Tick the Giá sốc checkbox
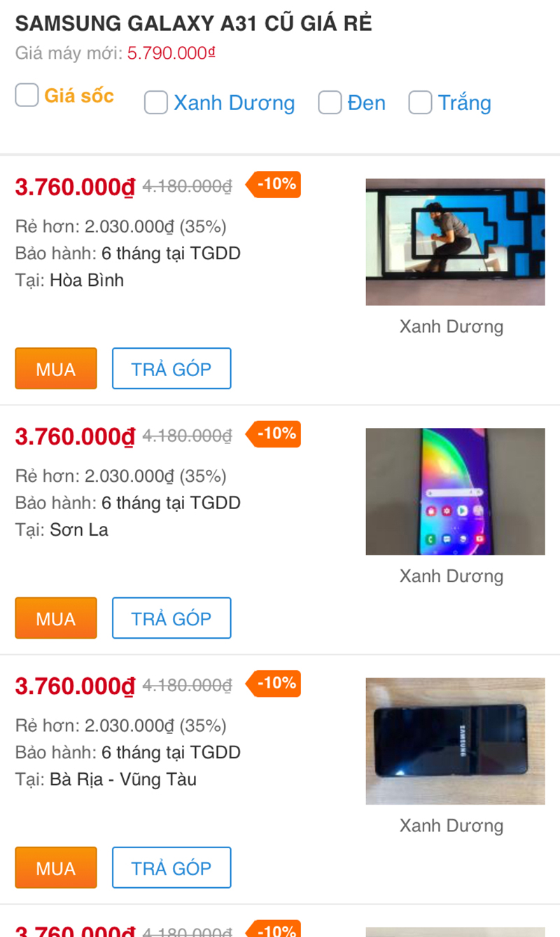 coord(27,95)
